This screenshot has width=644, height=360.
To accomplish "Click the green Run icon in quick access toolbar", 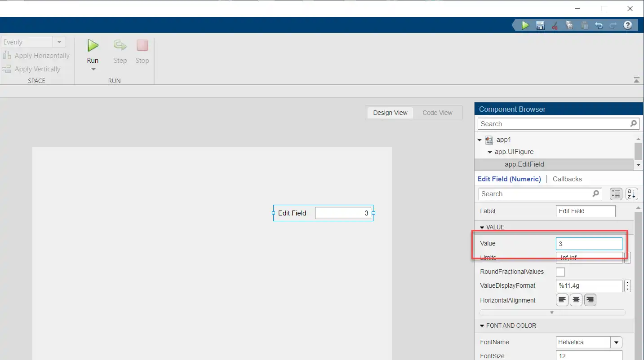I will pos(525,26).
